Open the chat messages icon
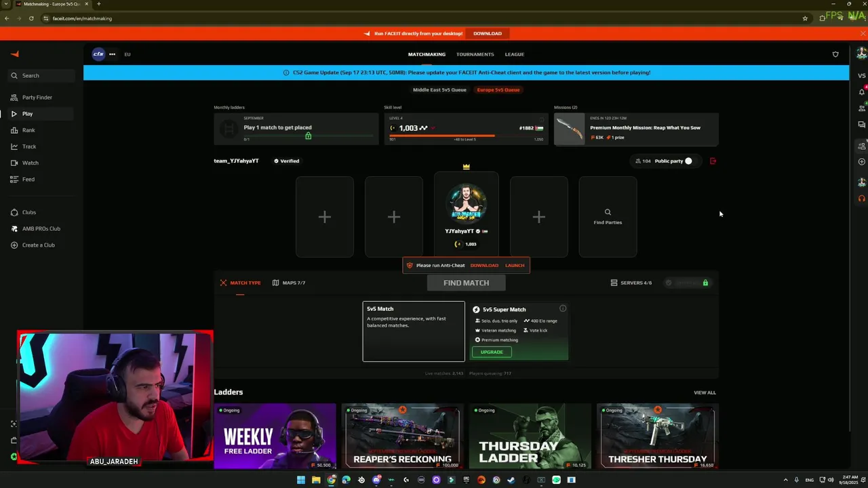 862,125
